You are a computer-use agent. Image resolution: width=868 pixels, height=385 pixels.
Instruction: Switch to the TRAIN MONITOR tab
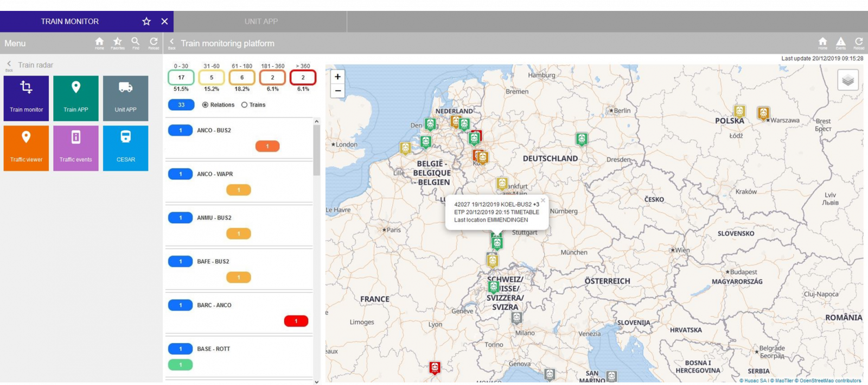70,21
